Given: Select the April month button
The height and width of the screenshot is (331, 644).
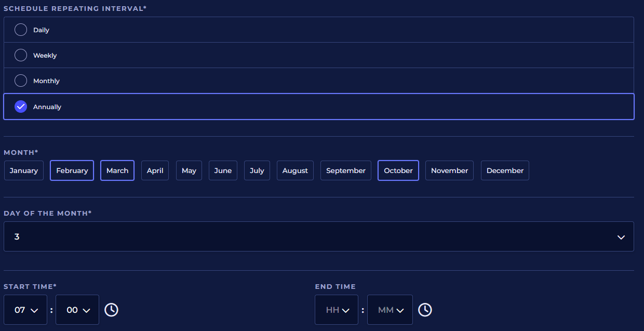Looking at the screenshot, I should tap(155, 170).
